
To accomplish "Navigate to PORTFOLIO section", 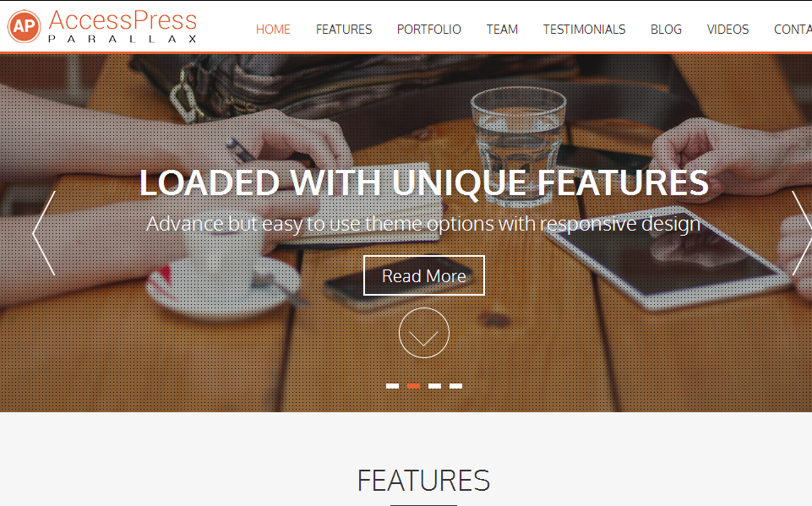I will pyautogui.click(x=428, y=30).
